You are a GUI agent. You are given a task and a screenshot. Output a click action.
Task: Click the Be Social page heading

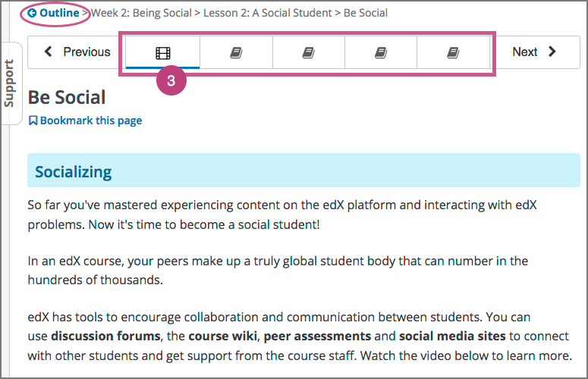[x=67, y=97]
